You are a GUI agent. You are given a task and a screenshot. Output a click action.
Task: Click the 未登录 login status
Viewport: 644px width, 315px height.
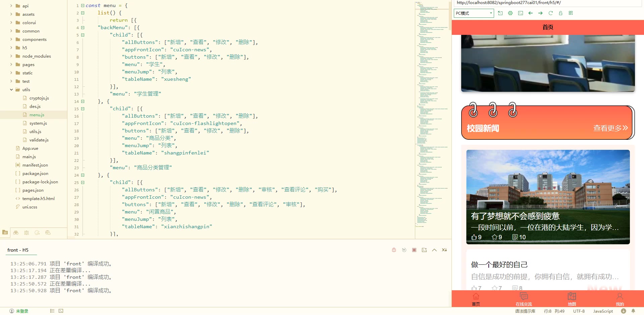click(19, 311)
